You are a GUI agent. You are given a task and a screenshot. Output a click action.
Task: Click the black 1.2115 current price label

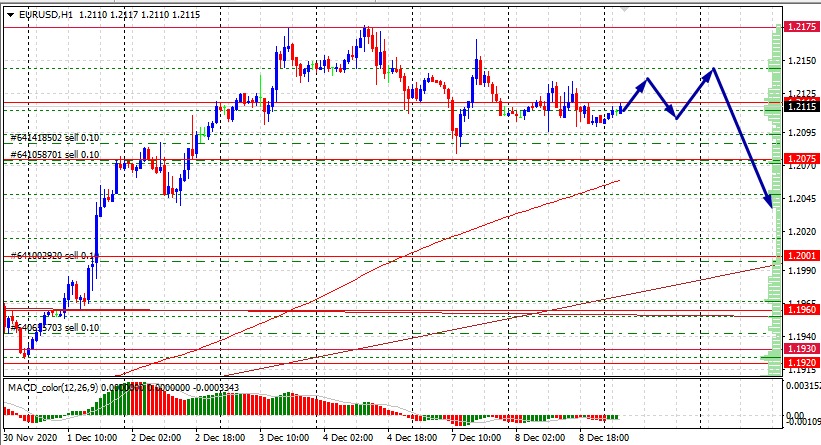(799, 107)
